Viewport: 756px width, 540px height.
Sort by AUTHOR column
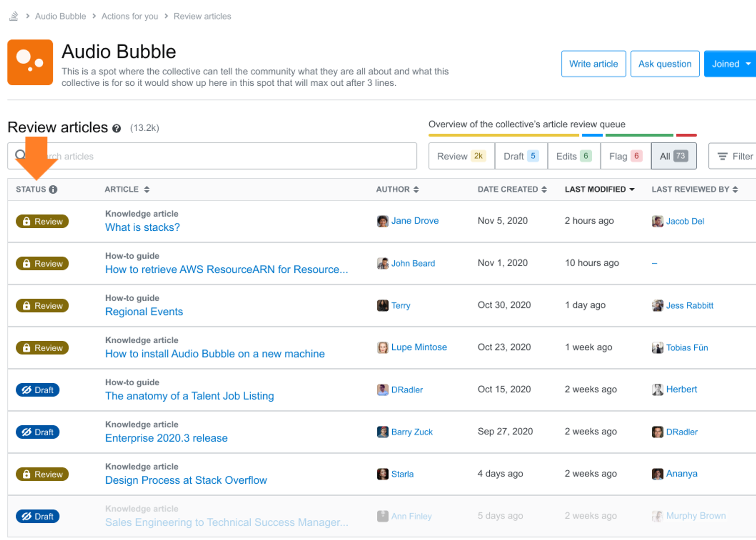point(397,190)
